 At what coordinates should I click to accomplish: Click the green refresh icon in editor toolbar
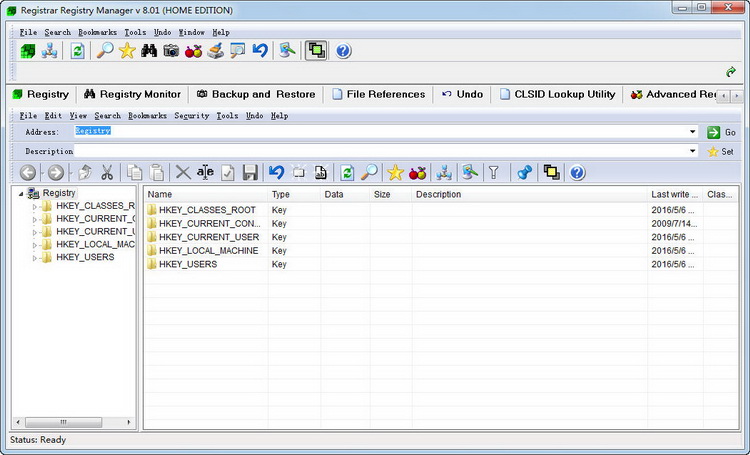pos(347,173)
